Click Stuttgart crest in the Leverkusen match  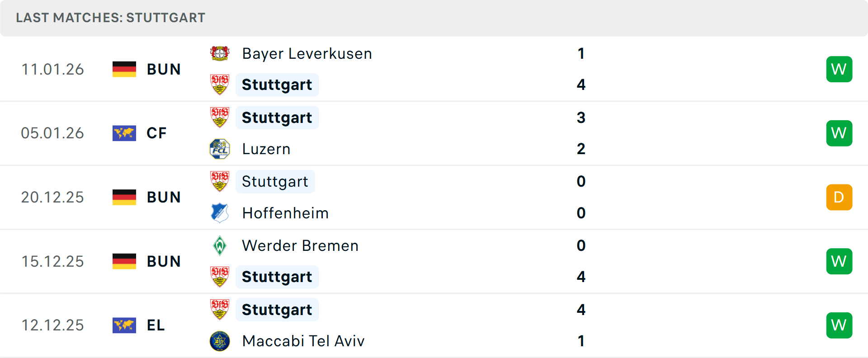pos(220,85)
